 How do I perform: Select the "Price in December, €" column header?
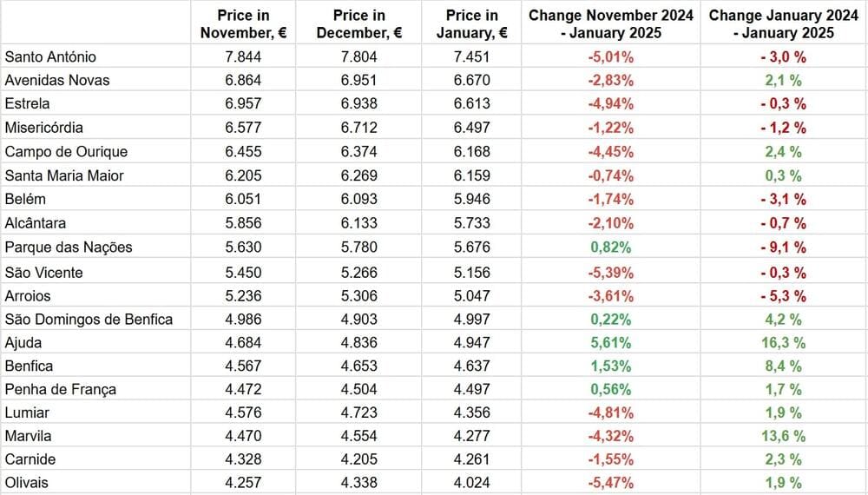tap(358, 24)
